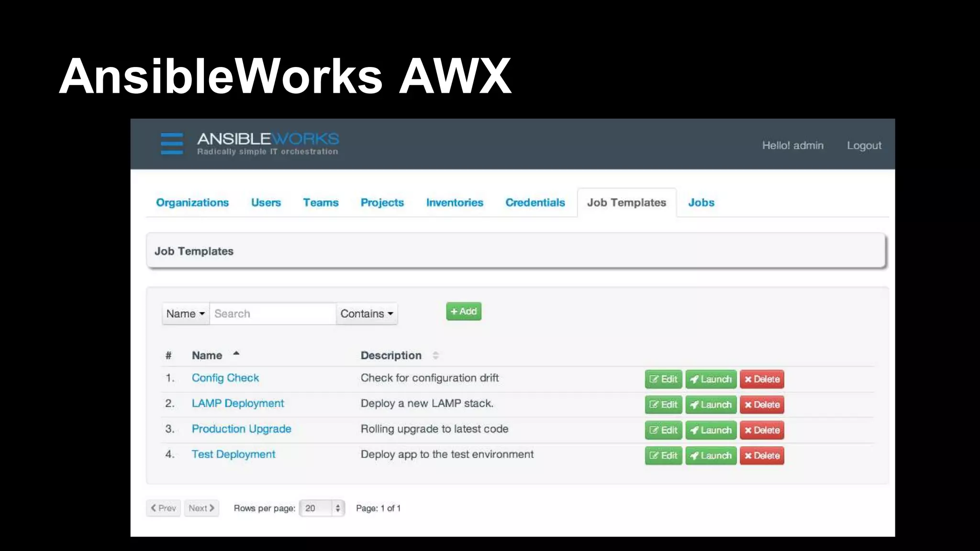Select the Job Templates tab
This screenshot has width=980, height=551.
coord(626,202)
